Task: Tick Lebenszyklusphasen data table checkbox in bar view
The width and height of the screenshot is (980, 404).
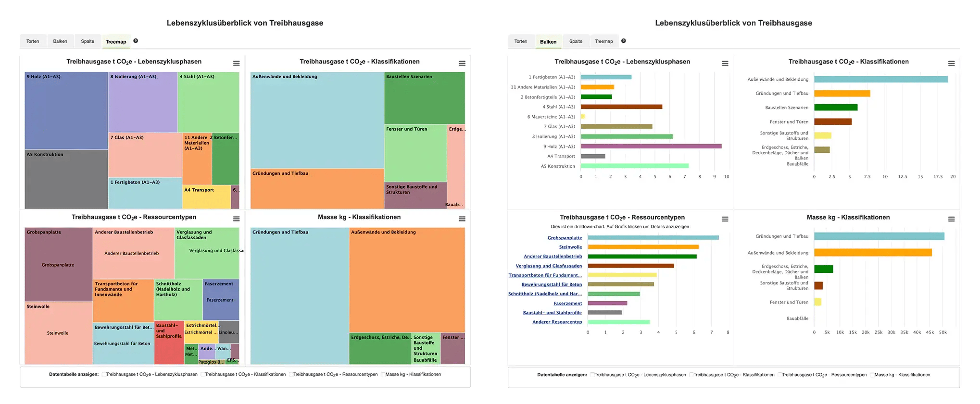Action: click(x=592, y=375)
